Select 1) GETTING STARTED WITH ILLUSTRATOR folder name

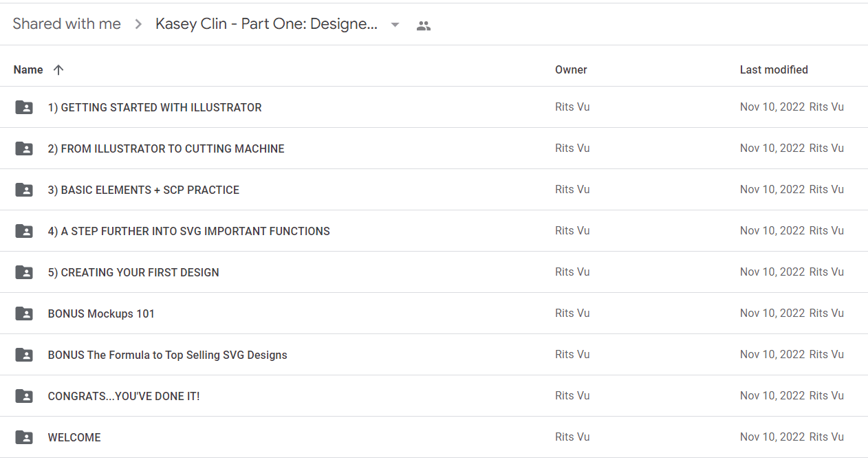click(x=155, y=107)
